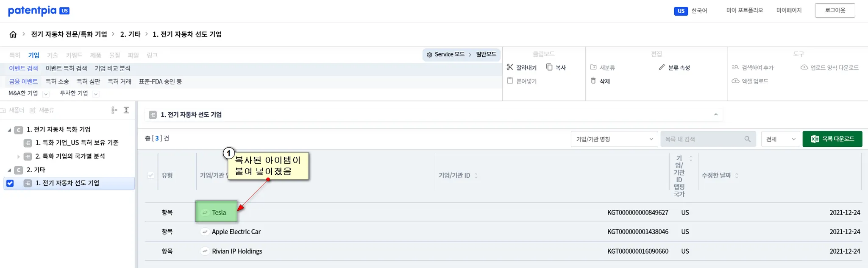Click the link icon beside Rivian IP Holdings

pos(205,251)
